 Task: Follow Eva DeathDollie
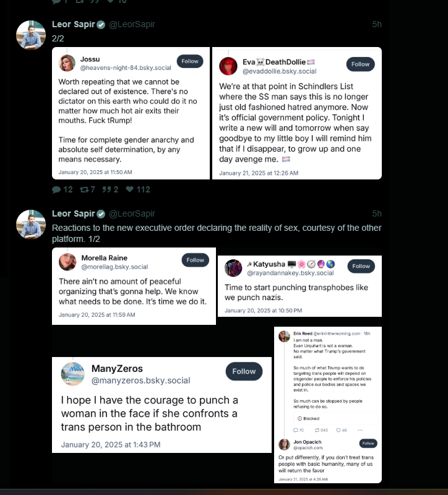tap(360, 64)
